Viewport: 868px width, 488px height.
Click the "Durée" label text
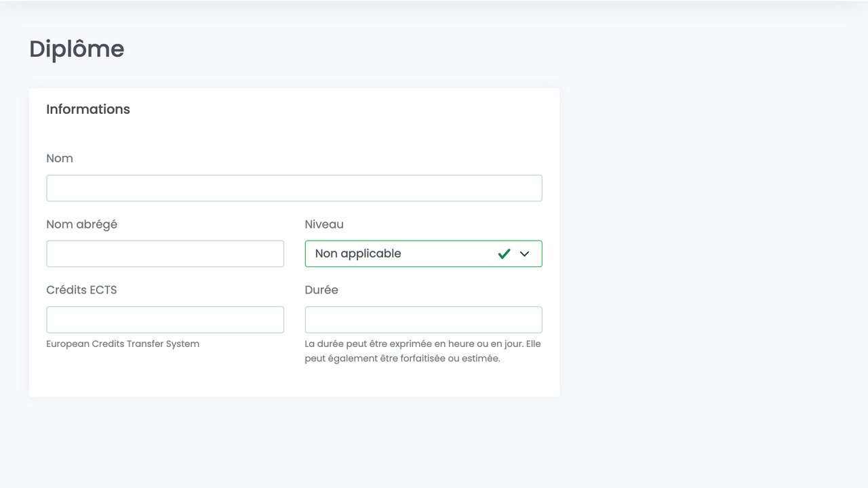tap(321, 289)
